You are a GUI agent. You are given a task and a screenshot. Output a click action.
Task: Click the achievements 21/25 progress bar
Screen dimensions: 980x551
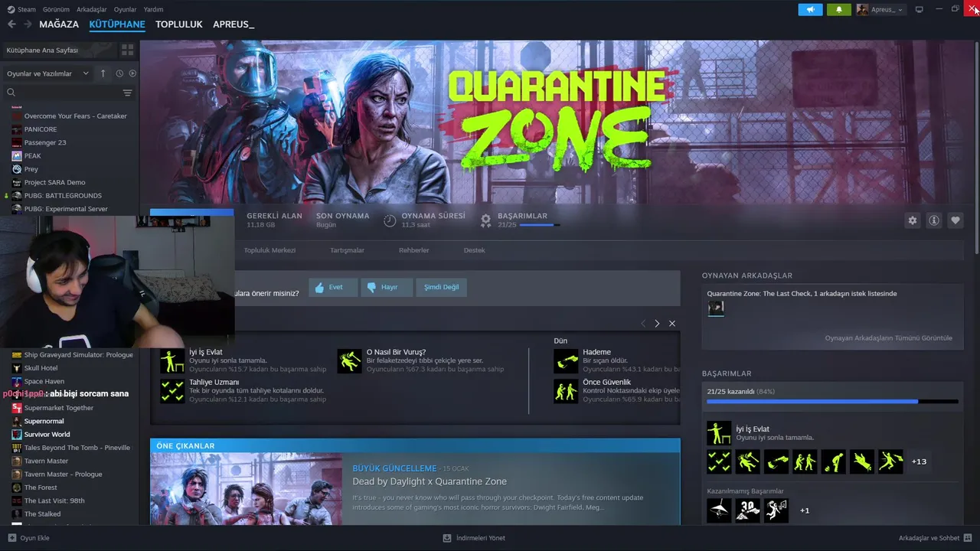pyautogui.click(x=832, y=401)
